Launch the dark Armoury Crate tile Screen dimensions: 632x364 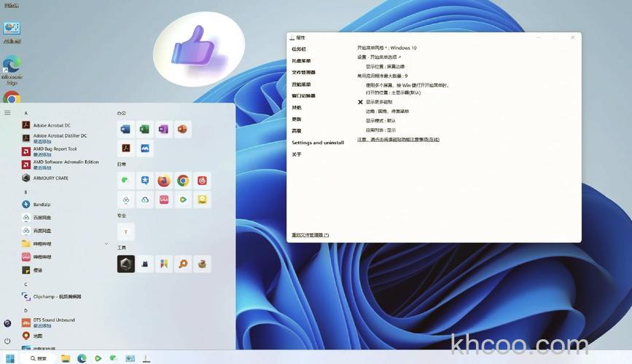coord(126,264)
